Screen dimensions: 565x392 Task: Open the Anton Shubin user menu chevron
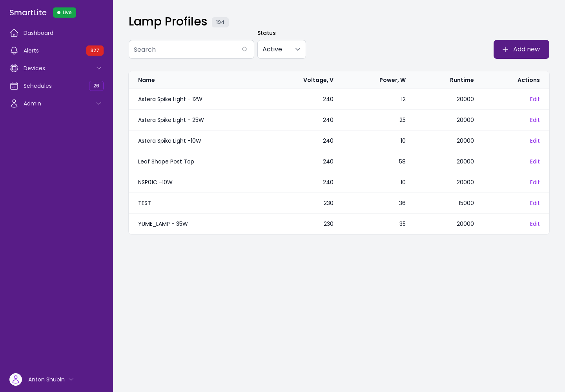coord(71,379)
